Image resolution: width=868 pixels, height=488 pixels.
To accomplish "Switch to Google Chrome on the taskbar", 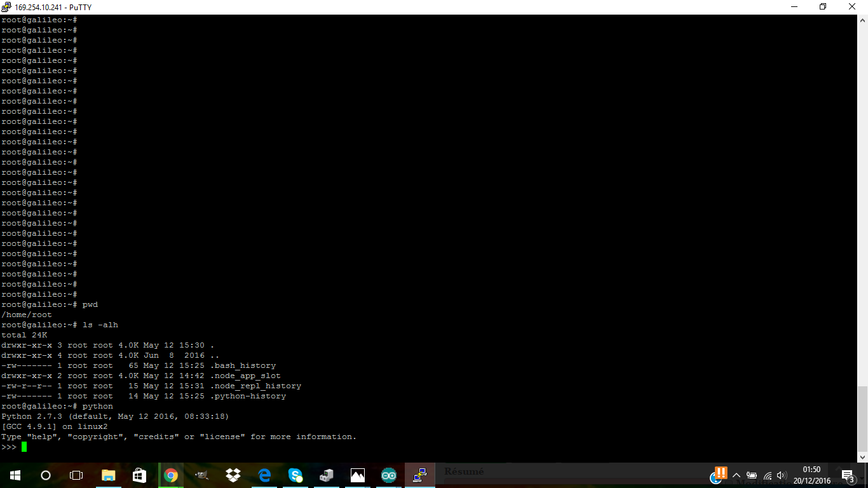I will 170,475.
